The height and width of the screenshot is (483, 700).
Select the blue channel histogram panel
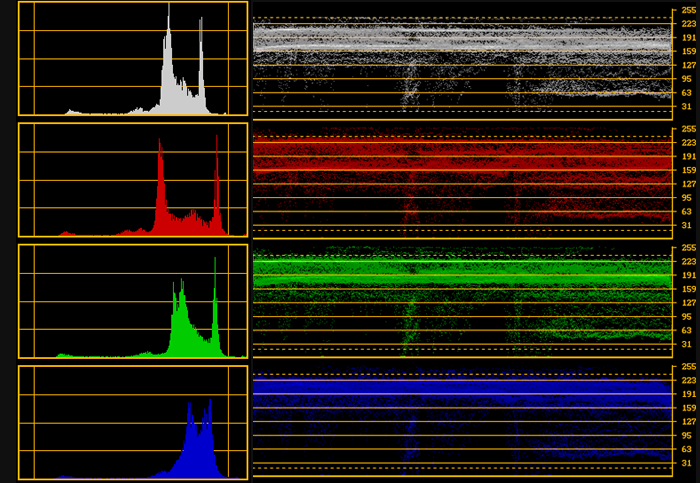coord(133,423)
